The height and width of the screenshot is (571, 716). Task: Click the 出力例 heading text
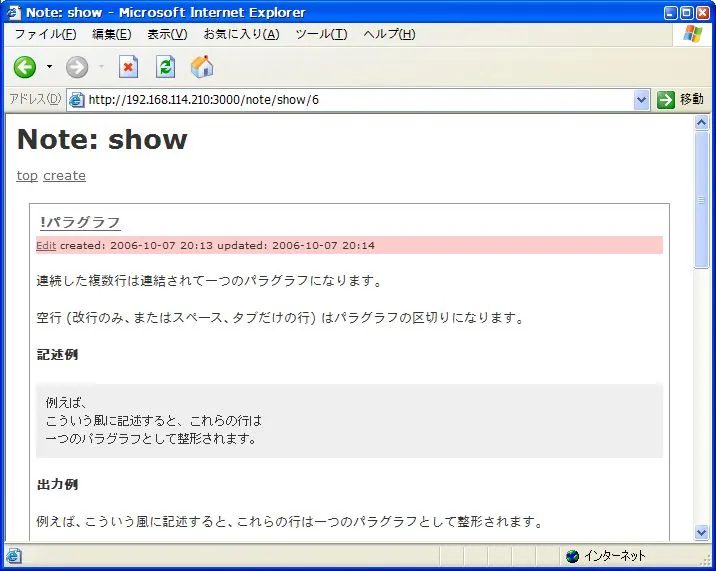tap(57, 484)
